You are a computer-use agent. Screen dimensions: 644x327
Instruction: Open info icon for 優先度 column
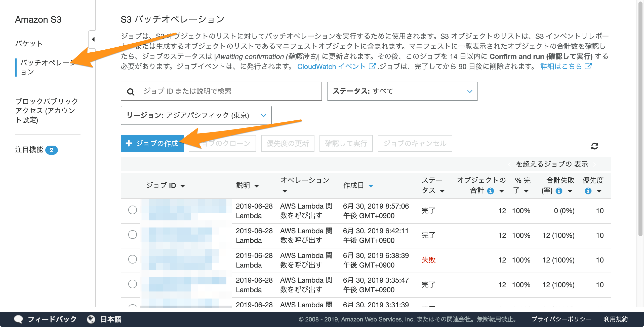[588, 191]
